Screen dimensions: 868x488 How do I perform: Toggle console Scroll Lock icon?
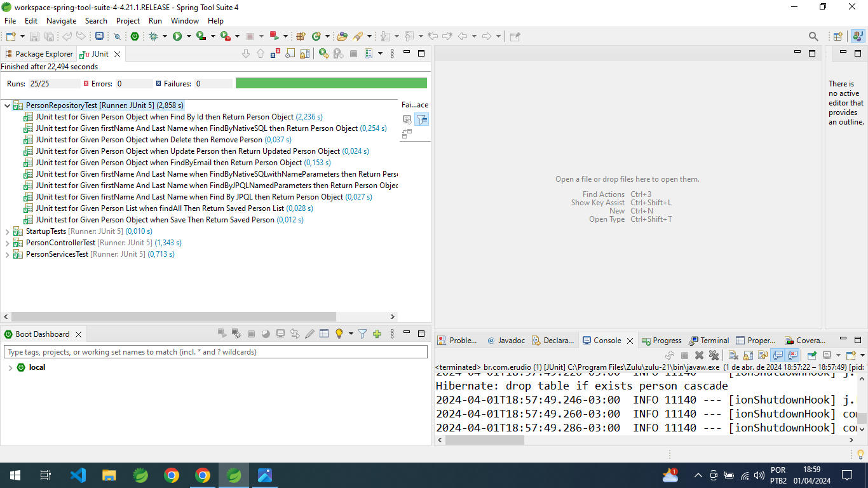point(748,355)
